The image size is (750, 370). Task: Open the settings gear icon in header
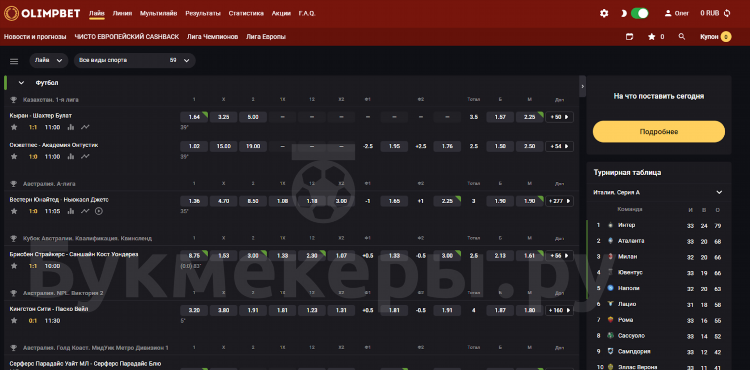point(604,13)
